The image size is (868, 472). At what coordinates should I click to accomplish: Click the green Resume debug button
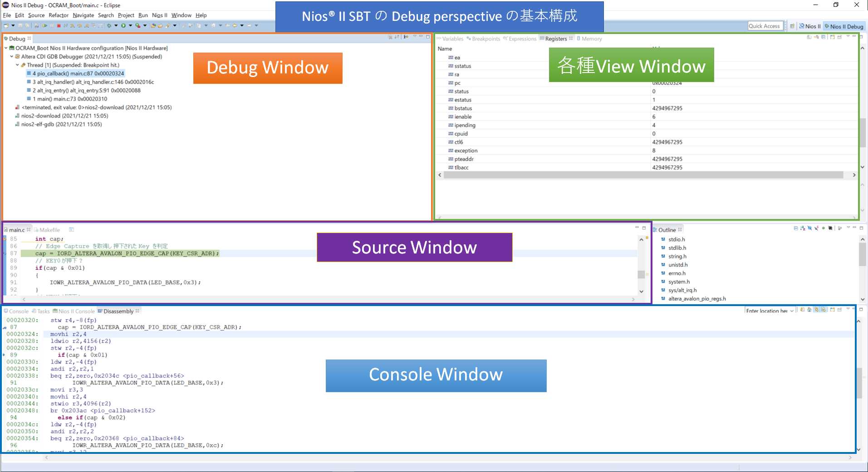(45, 26)
